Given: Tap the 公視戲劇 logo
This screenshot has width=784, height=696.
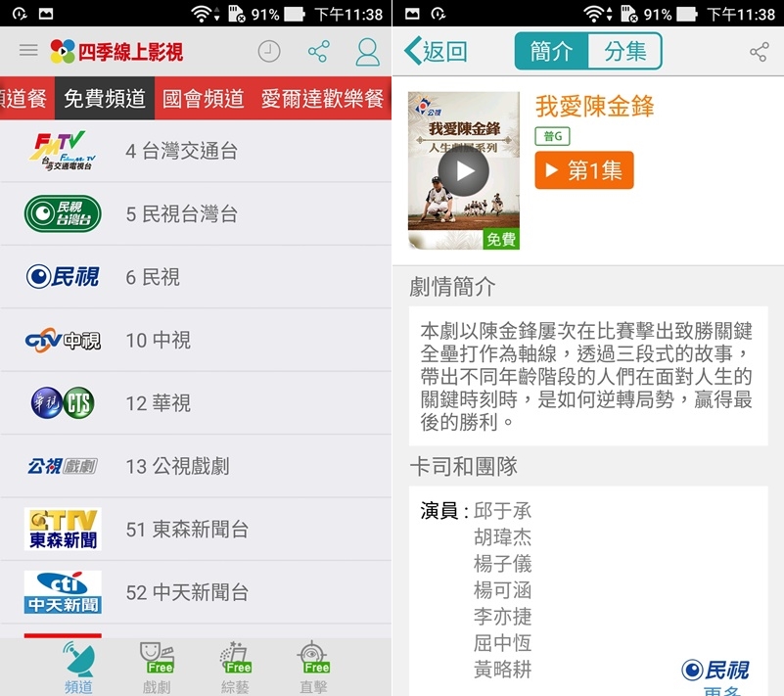Looking at the screenshot, I should (x=63, y=466).
